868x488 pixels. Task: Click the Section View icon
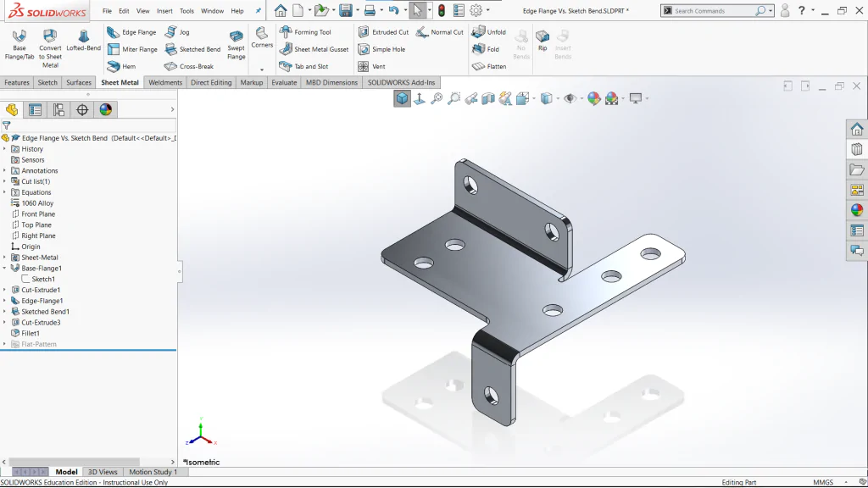point(488,98)
